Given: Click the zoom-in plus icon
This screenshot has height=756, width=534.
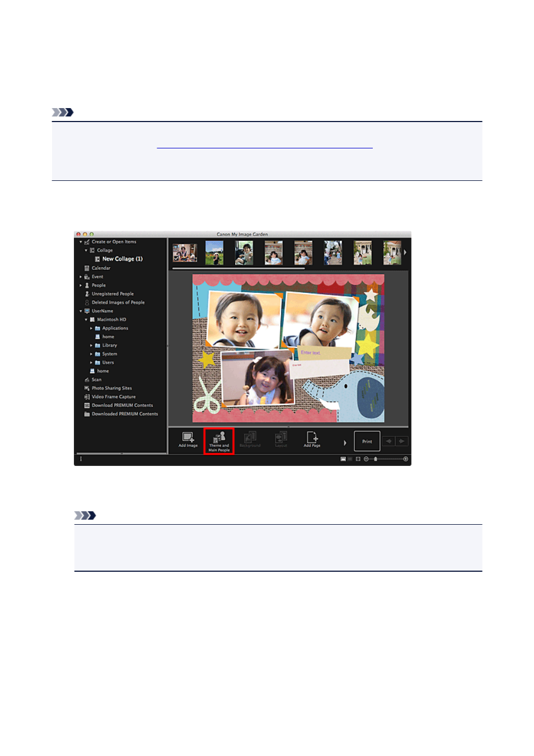Looking at the screenshot, I should (x=406, y=459).
